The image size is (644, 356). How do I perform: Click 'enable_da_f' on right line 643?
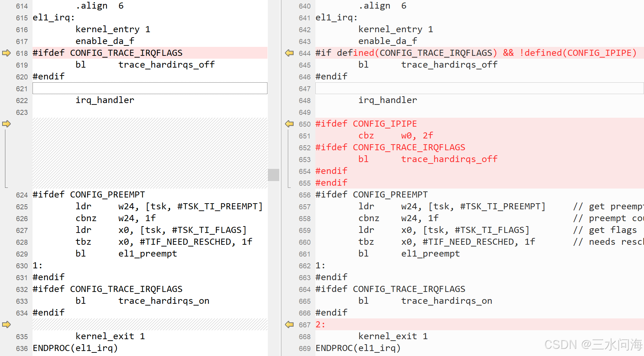pyautogui.click(x=388, y=41)
